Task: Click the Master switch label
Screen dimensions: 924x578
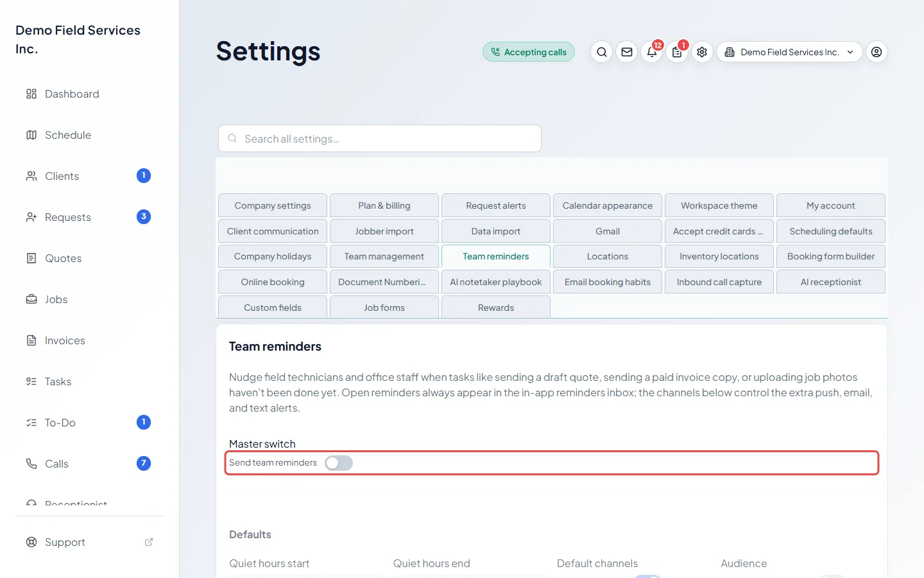Action: (x=262, y=444)
